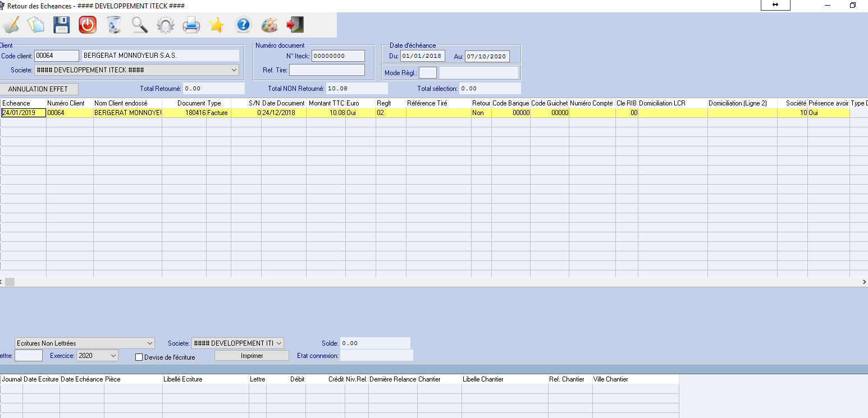Click the Crédit column header
Screen dimensions: 868x418
click(325, 379)
